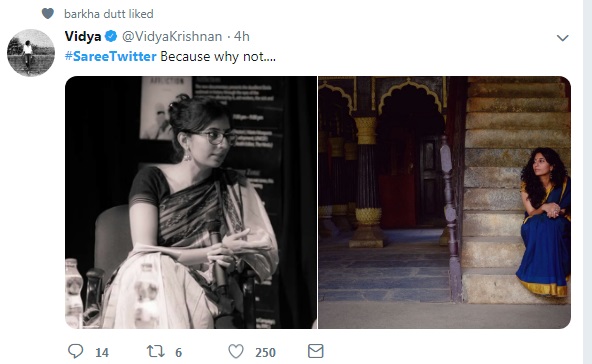Image resolution: width=592 pixels, height=364 pixels.
Task: Open tweet permalink via 4h timestamp
Action: [x=242, y=36]
